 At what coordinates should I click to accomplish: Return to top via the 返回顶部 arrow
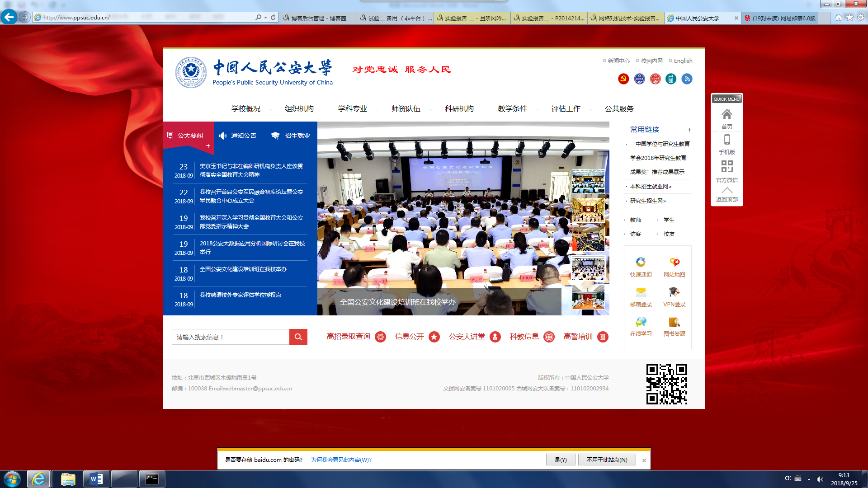coord(726,191)
